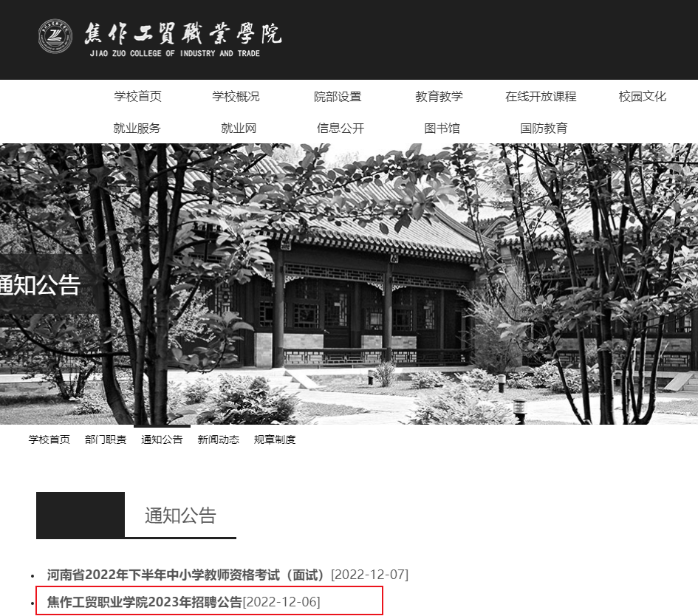The width and height of the screenshot is (698, 616).
Task: Go to 国防教育 menu item
Action: pos(544,129)
